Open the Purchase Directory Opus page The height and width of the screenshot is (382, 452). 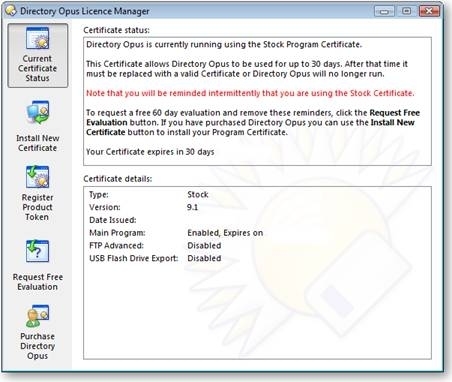click(x=38, y=332)
